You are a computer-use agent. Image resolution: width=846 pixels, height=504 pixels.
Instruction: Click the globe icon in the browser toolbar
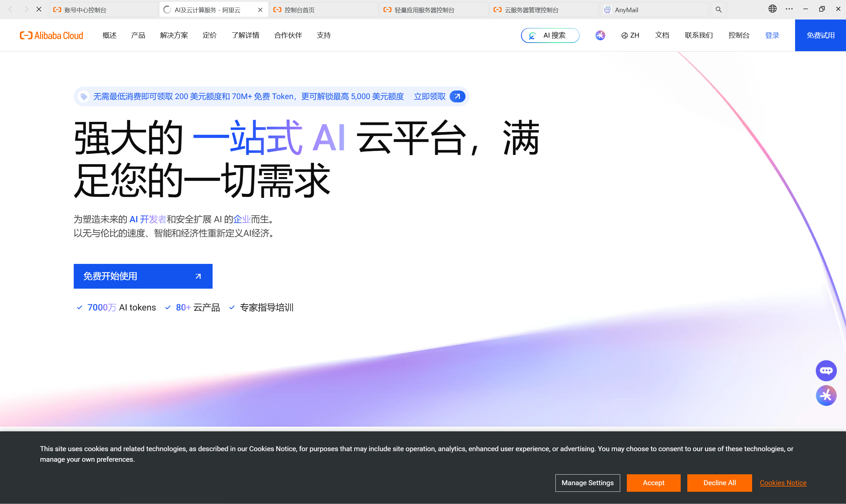(772, 9)
